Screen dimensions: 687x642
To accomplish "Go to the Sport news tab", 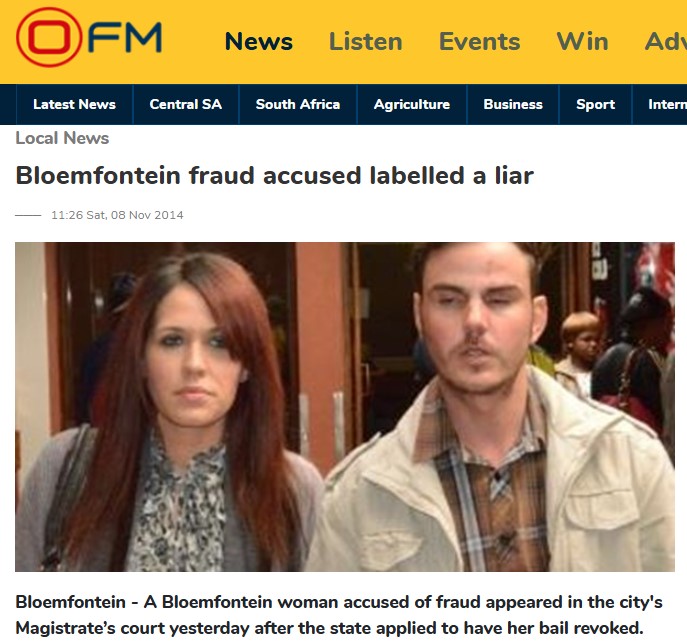I will tap(595, 104).
